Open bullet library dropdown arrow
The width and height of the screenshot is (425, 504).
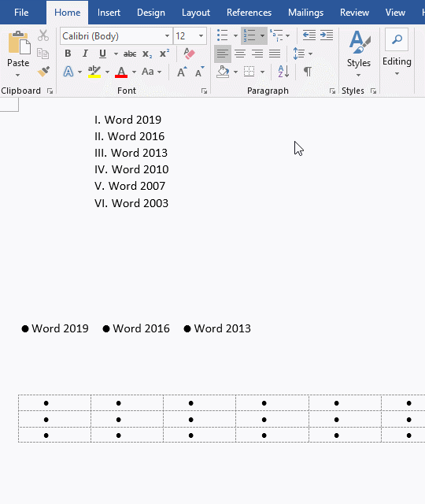coord(235,35)
